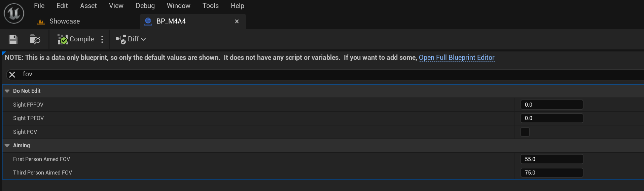Click the Diff icon in the toolbar
Image resolution: width=644 pixels, height=191 pixels.
point(121,39)
